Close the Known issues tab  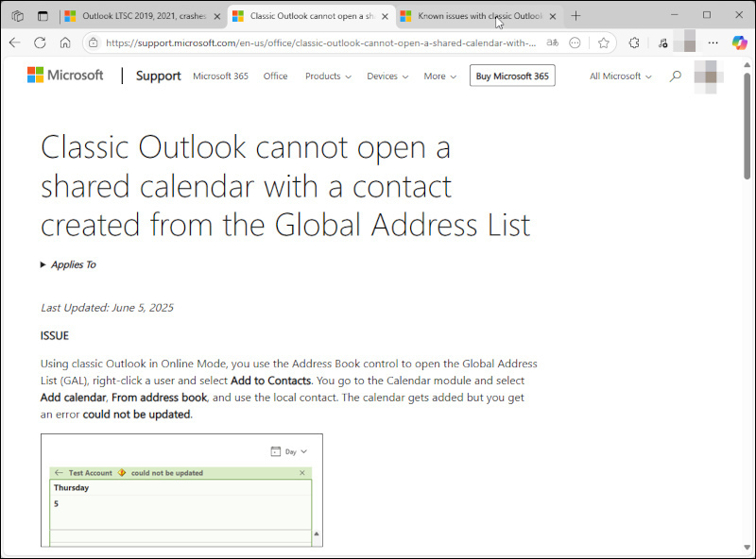tap(553, 16)
